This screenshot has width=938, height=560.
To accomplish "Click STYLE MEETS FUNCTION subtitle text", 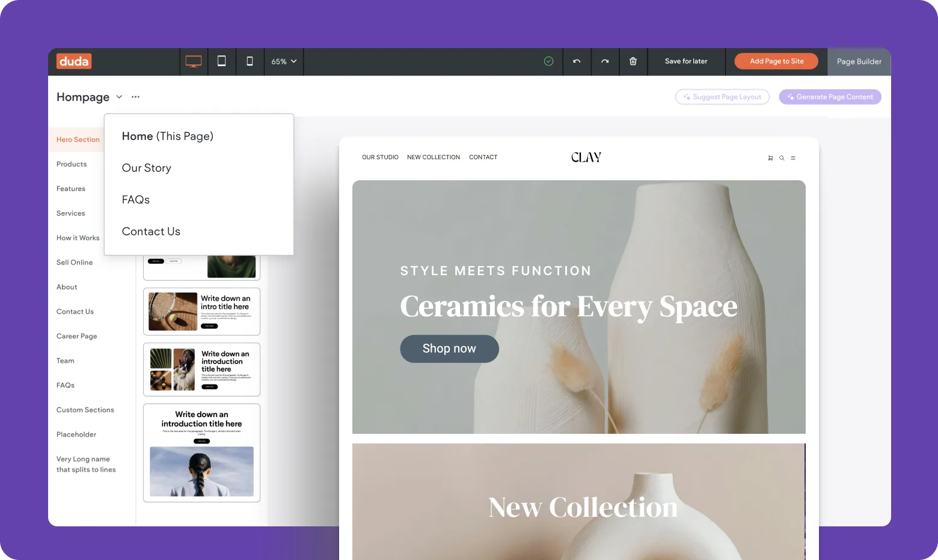I will click(x=496, y=271).
